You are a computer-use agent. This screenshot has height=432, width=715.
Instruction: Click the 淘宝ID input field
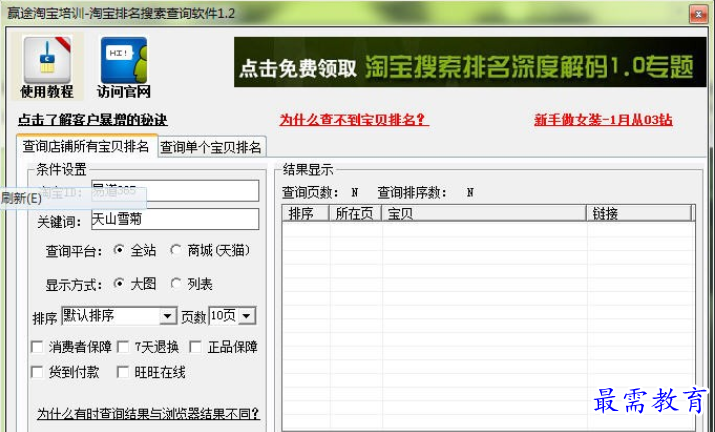pyautogui.click(x=175, y=191)
